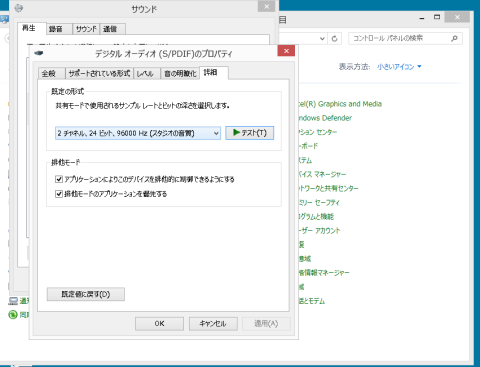Open ネットワークと共有センター link
Screen dimensions: 480x367
[329, 189]
